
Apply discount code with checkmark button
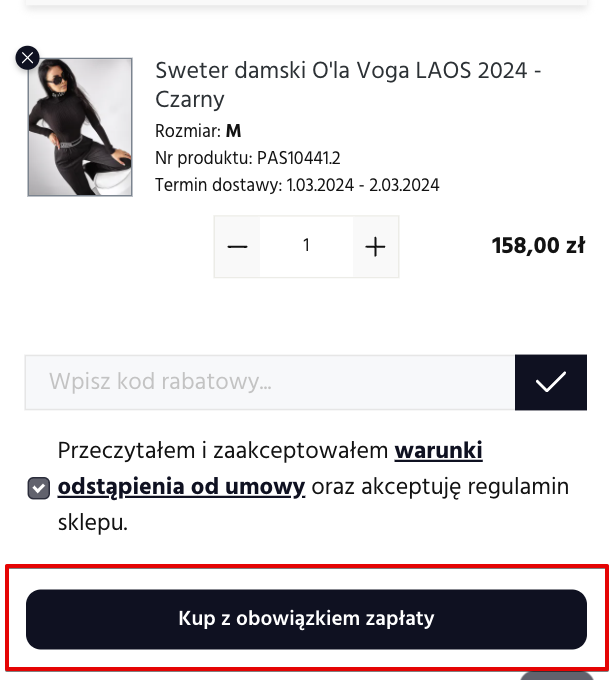(x=550, y=382)
